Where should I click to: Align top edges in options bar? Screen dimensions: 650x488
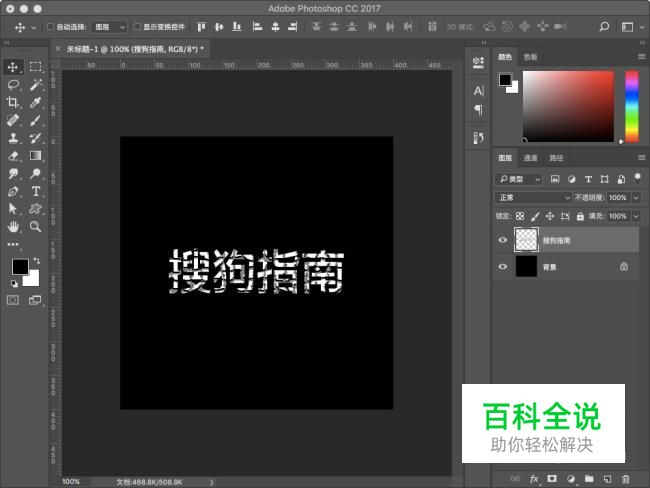[x=201, y=27]
